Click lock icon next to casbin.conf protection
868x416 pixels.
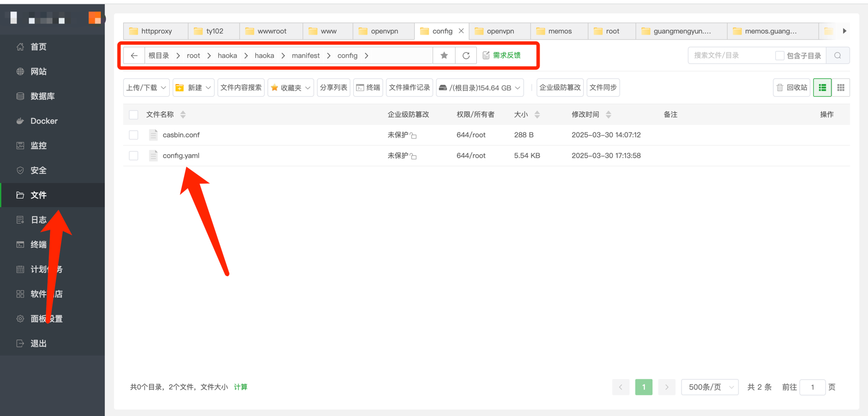(x=414, y=136)
